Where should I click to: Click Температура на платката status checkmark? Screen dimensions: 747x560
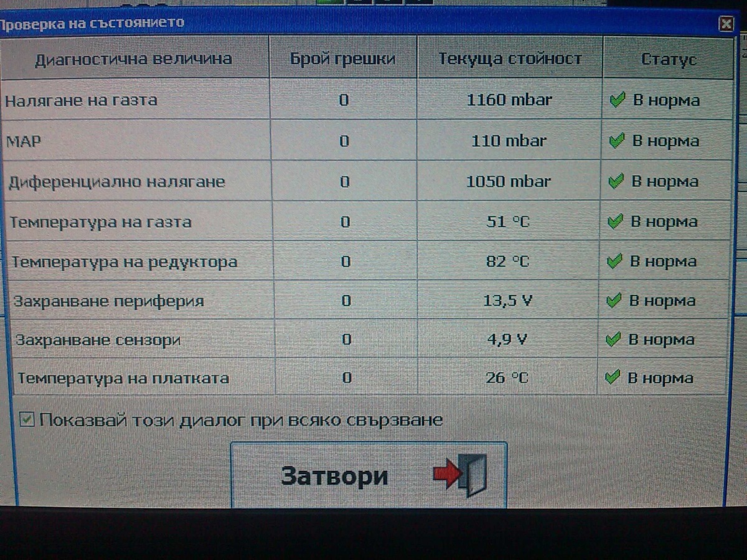pos(613,378)
